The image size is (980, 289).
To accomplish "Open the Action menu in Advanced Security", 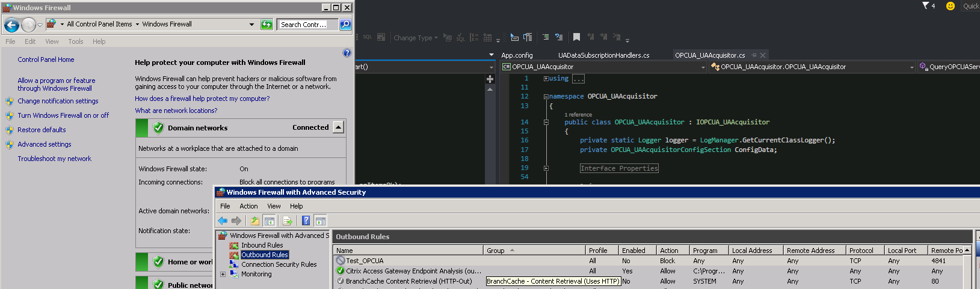I will tap(248, 206).
